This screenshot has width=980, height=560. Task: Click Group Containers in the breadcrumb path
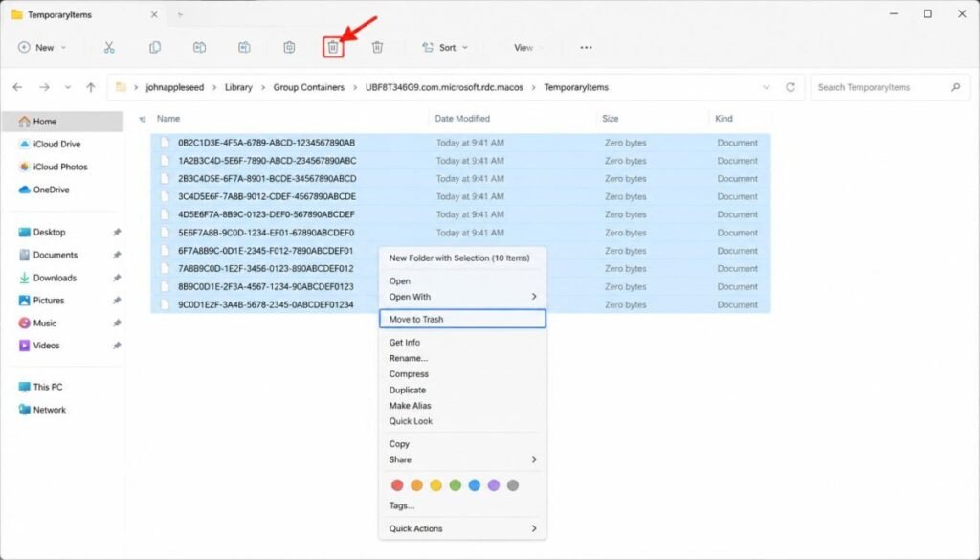click(309, 87)
